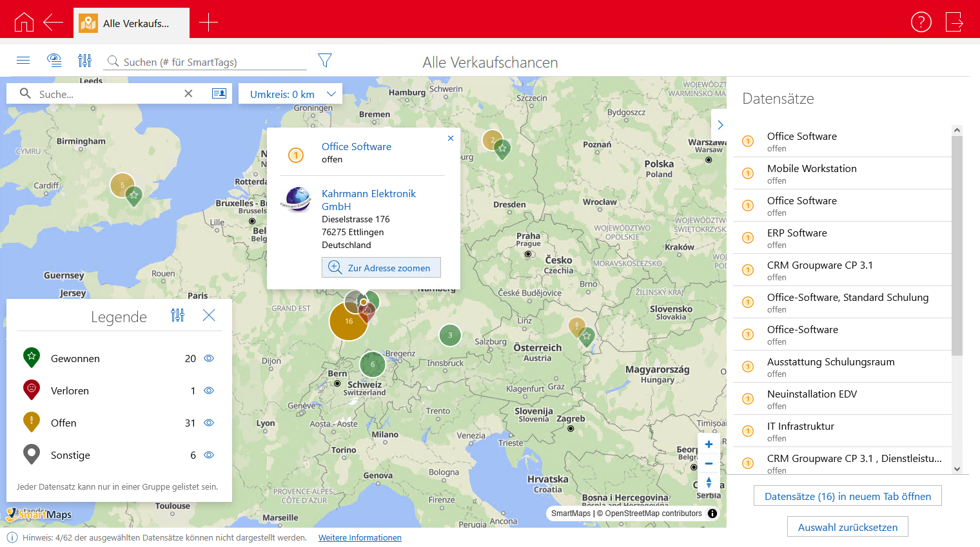Open the legend settings sliders icon
The image size is (980, 547).
178,316
